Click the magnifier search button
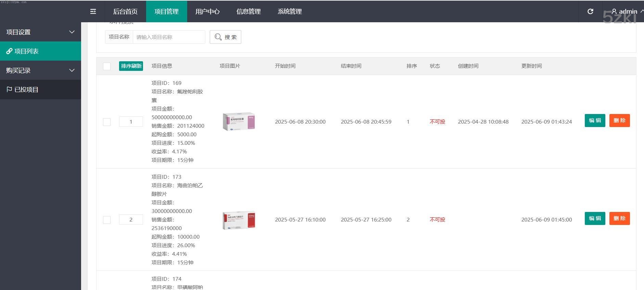 coord(226,37)
